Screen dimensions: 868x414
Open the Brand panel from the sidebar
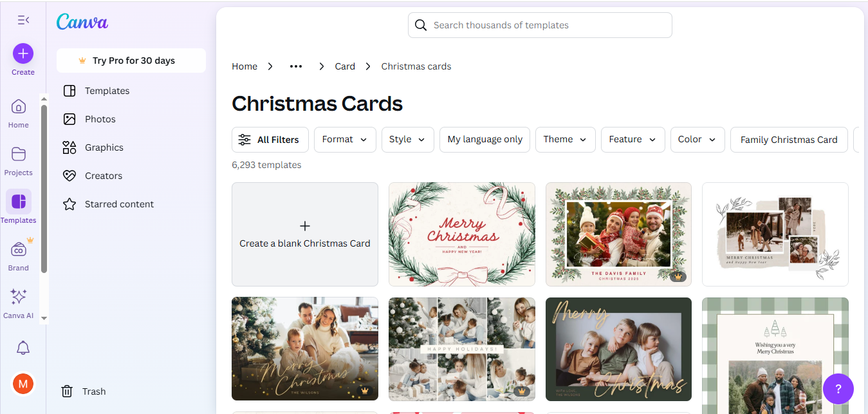click(x=18, y=254)
